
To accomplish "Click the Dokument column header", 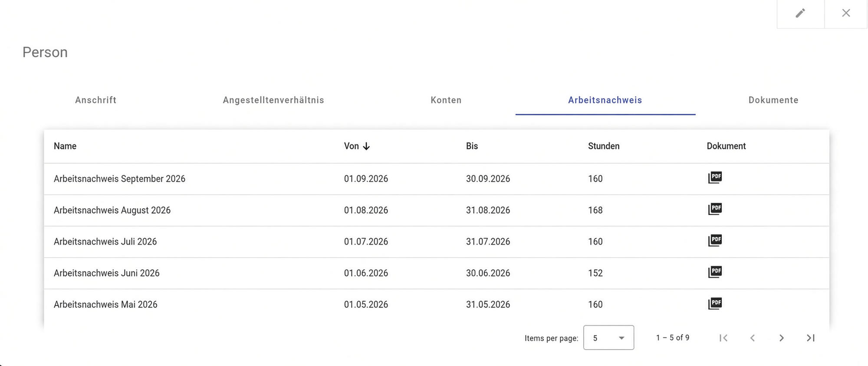I will click(726, 146).
